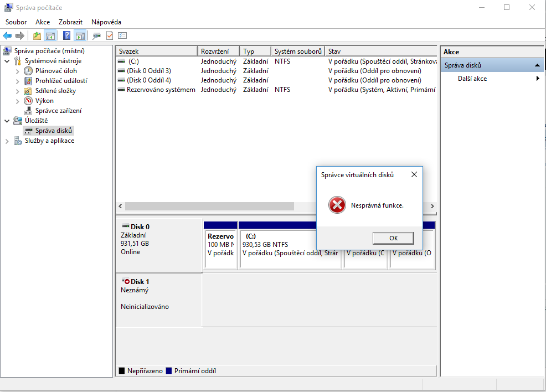Select the (Disk 0 Oddíl 4) volume row
546x392 pixels.
(276, 80)
